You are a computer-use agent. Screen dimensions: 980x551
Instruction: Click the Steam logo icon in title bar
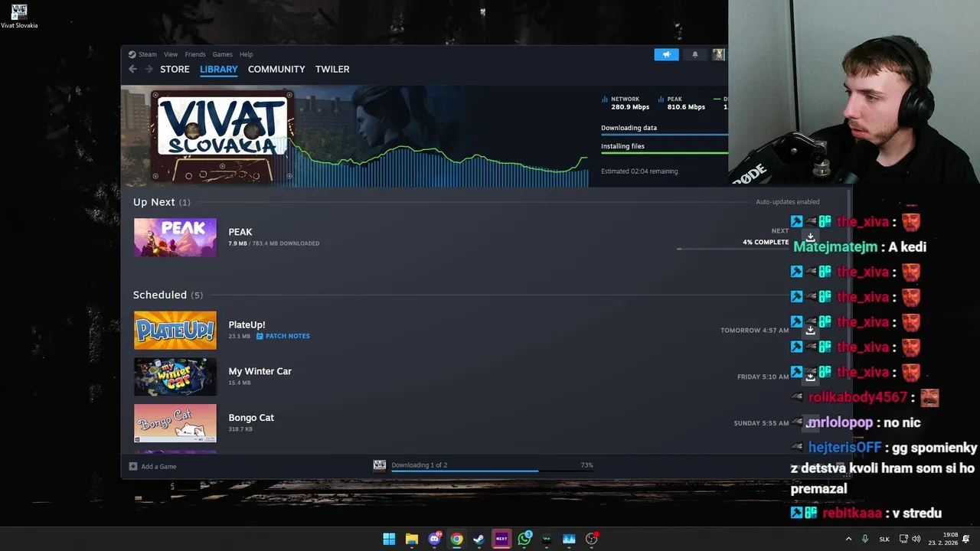pos(132,54)
